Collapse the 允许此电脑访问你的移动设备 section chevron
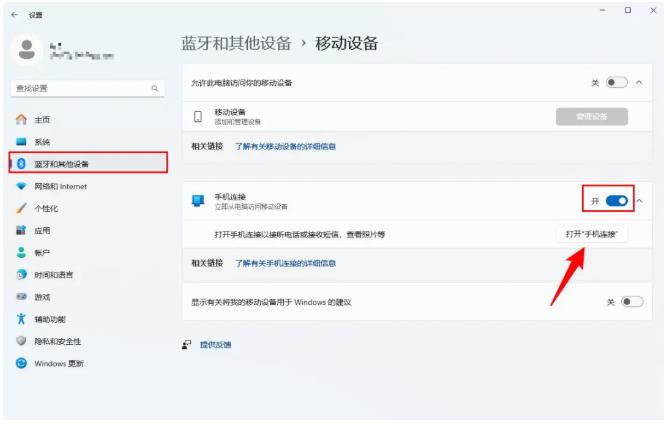The width and height of the screenshot is (666, 425). click(639, 82)
